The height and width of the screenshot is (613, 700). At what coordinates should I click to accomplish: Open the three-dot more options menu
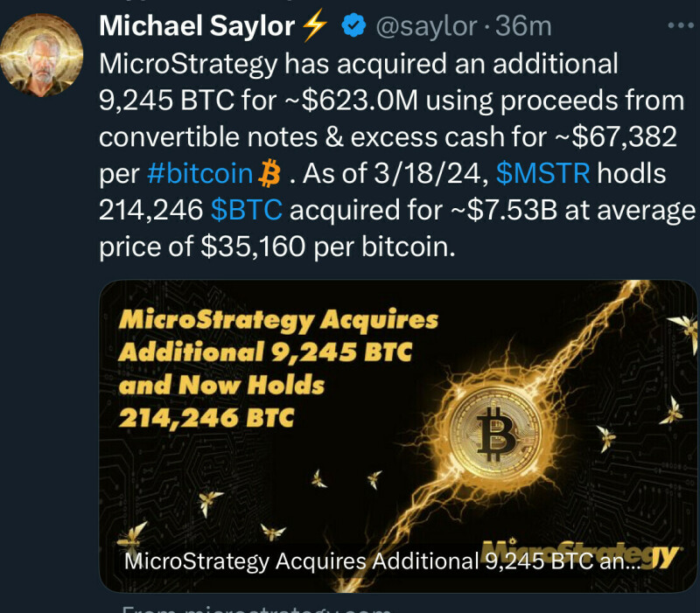[x=680, y=26]
